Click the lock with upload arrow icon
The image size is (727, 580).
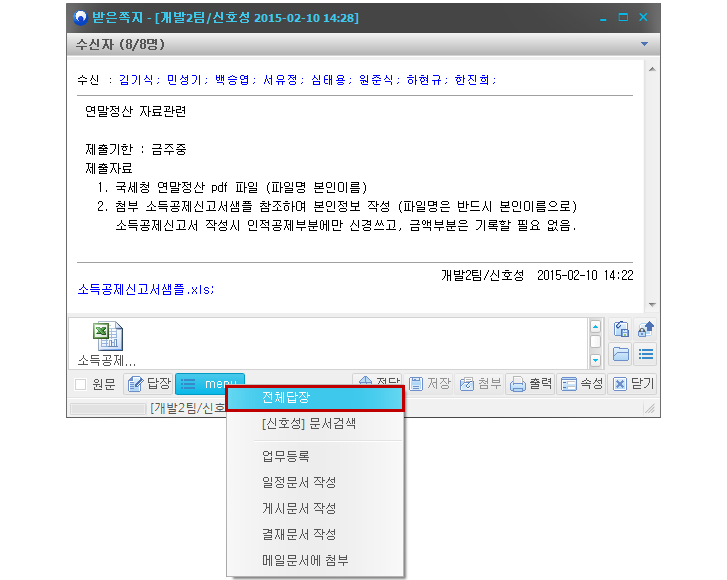[x=645, y=329]
